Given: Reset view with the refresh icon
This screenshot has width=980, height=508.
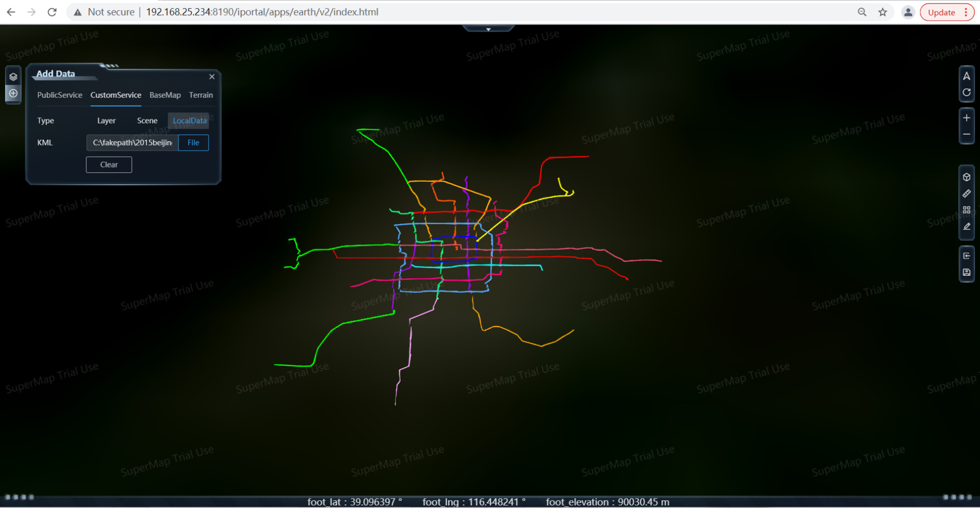Looking at the screenshot, I should (x=967, y=93).
